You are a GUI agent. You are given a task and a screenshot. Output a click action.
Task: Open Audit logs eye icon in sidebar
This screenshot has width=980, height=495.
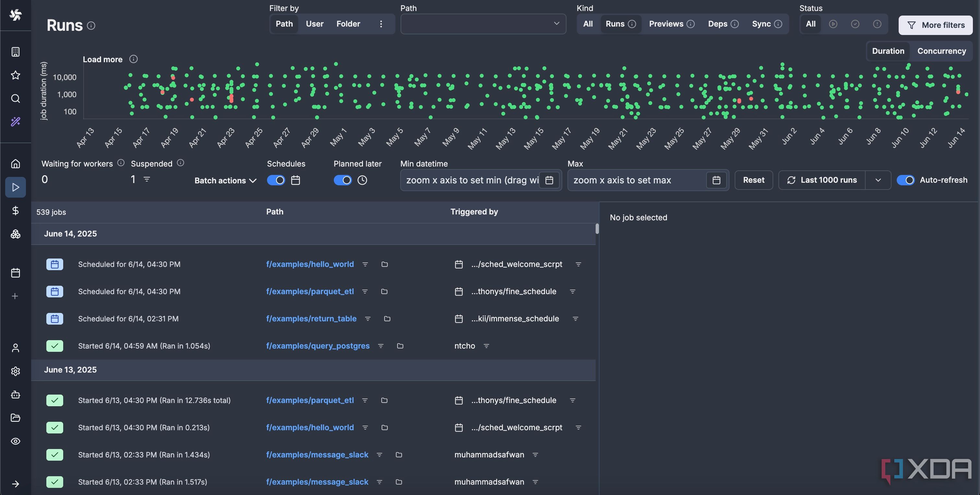[x=15, y=441]
